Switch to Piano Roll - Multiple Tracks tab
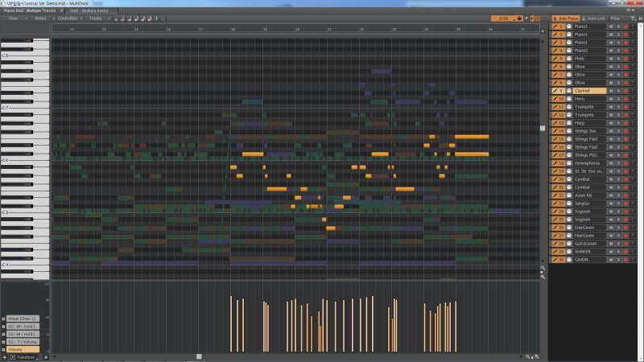Screen dimensions: 644x362 coord(30,10)
